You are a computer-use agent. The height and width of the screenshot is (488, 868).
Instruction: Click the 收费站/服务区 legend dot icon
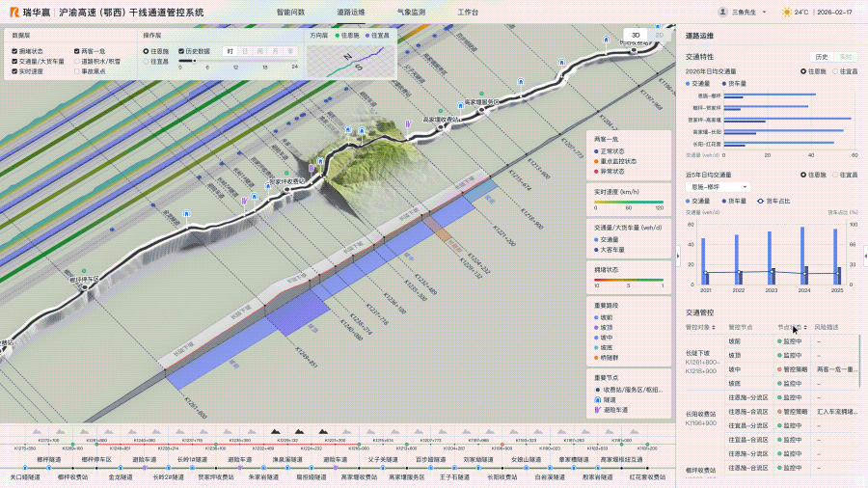coord(597,390)
